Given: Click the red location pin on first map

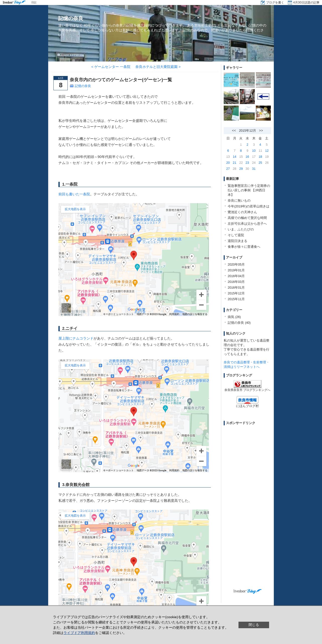Looking at the screenshot, I should [x=134, y=255].
